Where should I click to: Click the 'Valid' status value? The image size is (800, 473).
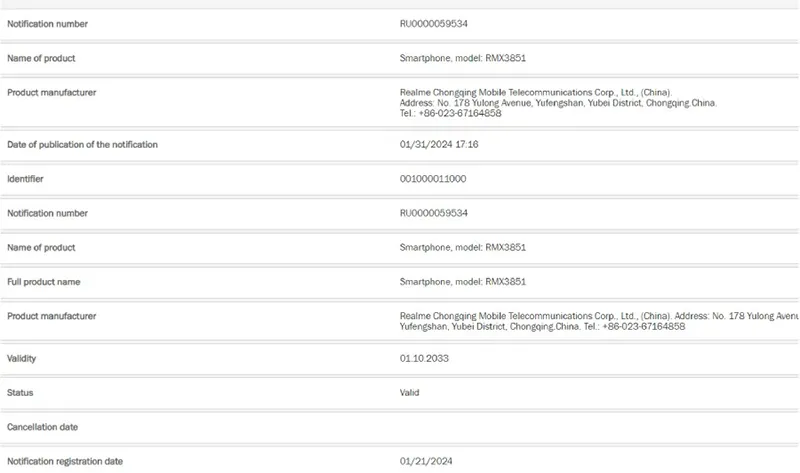pyautogui.click(x=409, y=393)
